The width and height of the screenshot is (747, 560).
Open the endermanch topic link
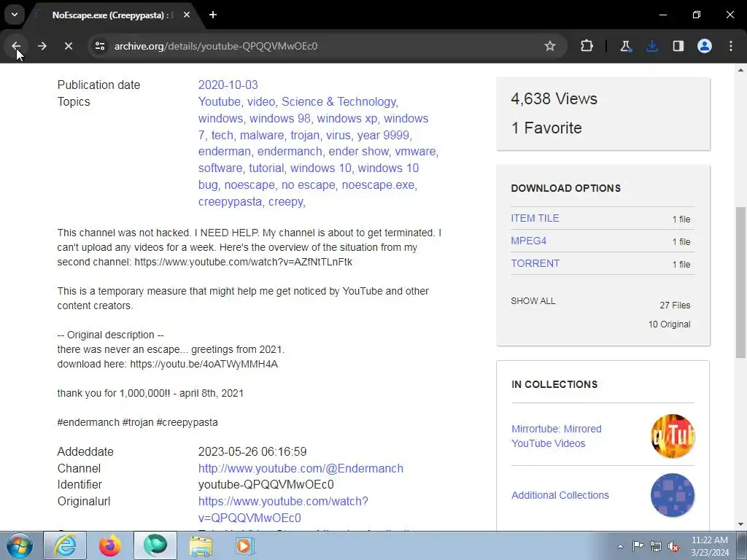(x=290, y=151)
